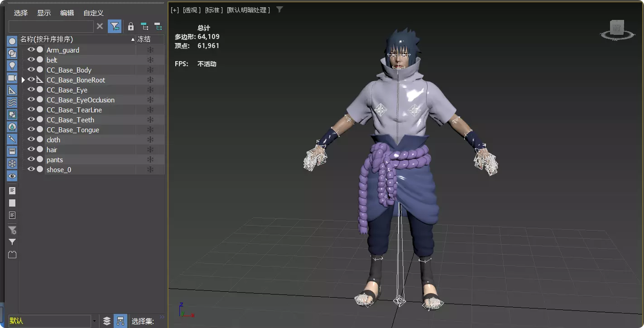Toggle the Display Helpers ruler icon
This screenshot has width=644, height=328.
(x=12, y=90)
